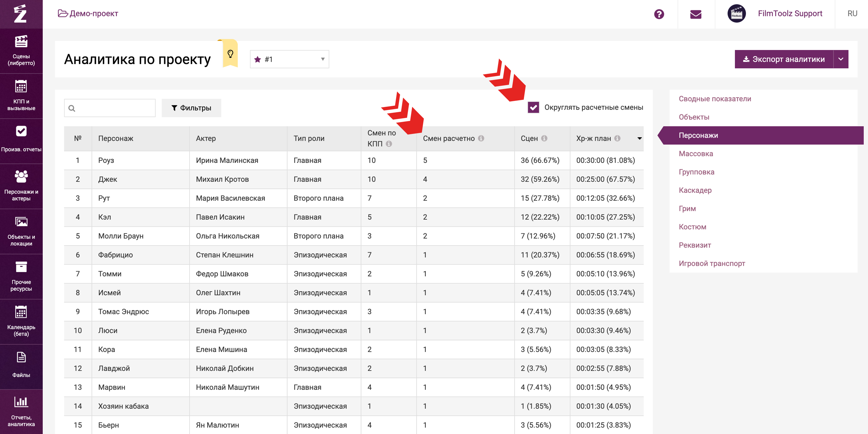
Task: Sort by Персонаж column header
Action: point(116,138)
